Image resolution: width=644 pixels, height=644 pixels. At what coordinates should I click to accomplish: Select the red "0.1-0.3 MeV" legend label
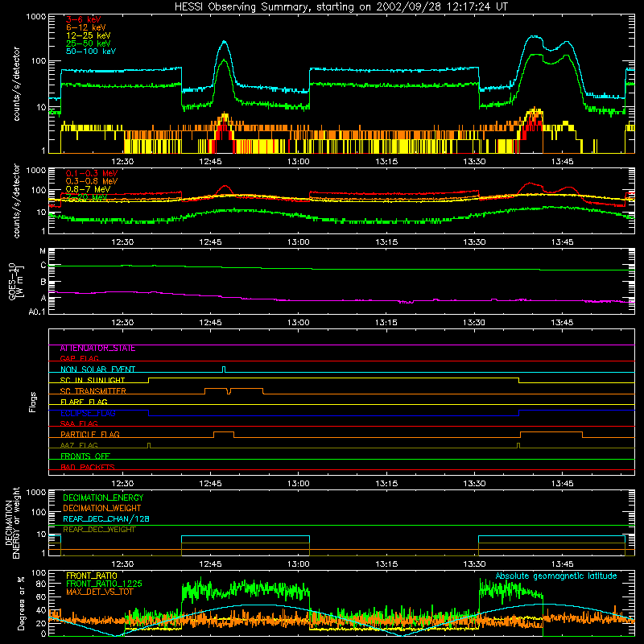[92, 173]
